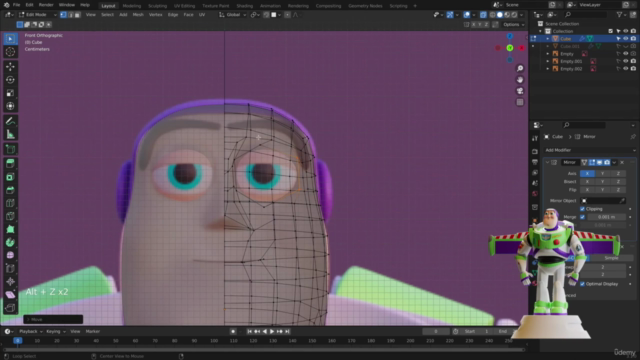The height and width of the screenshot is (360, 640).
Task: Click the Simple subdivision type button
Action: pyautogui.click(x=611, y=258)
